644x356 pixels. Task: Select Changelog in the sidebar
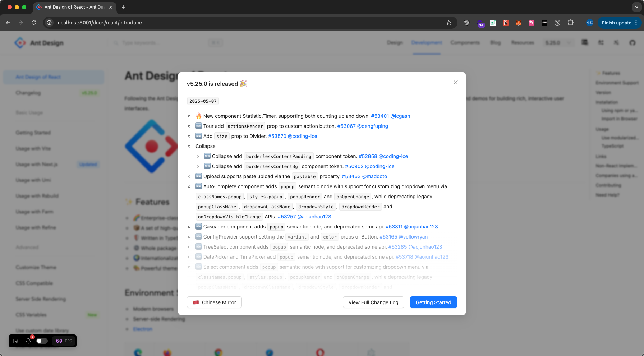pos(53,93)
